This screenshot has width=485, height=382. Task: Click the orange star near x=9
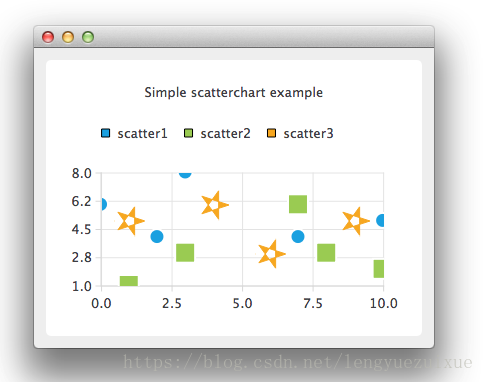pyautogui.click(x=355, y=221)
